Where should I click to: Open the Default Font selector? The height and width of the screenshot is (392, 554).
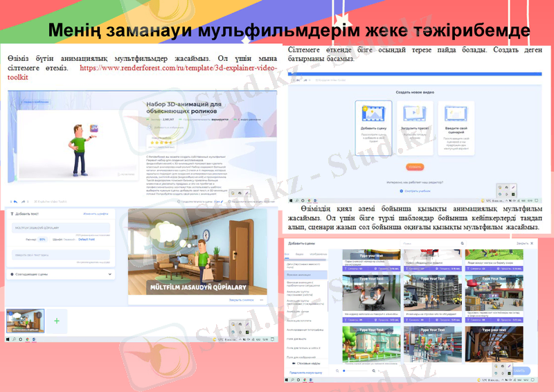pyautogui.click(x=87, y=240)
